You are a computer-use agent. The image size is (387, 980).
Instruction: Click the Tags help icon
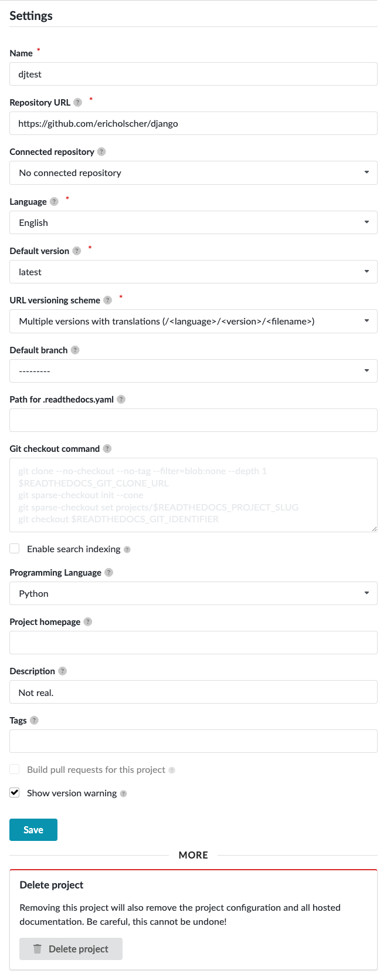pyautogui.click(x=33, y=720)
